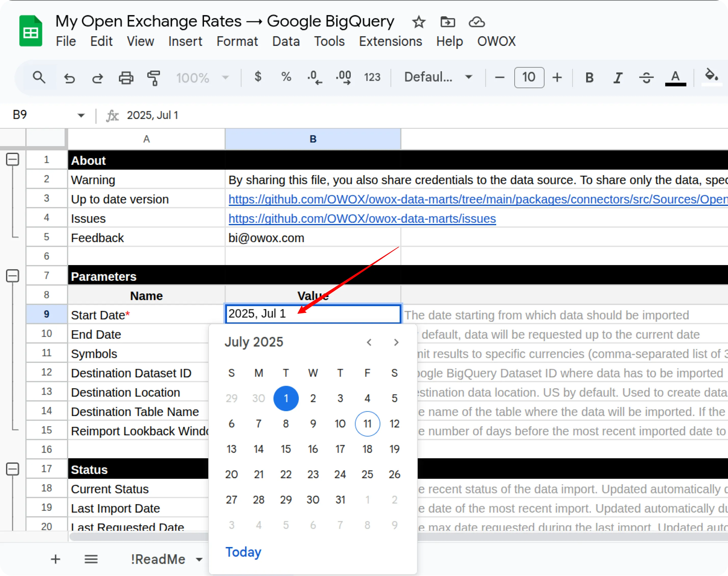Open the toolbar search menus icon
The width and height of the screenshot is (728, 576).
pos(39,77)
